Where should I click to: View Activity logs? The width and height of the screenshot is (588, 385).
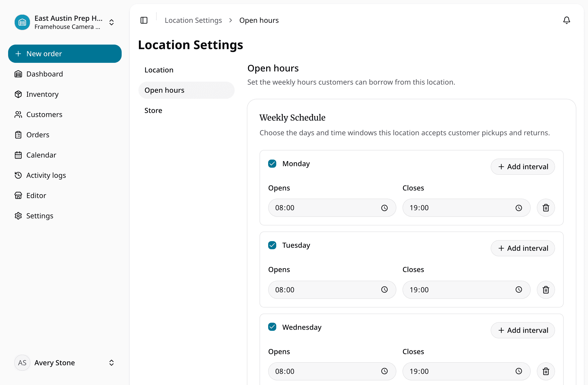(x=65, y=175)
